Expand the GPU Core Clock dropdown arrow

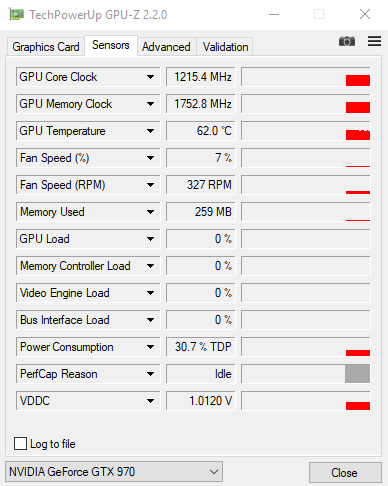pos(150,77)
